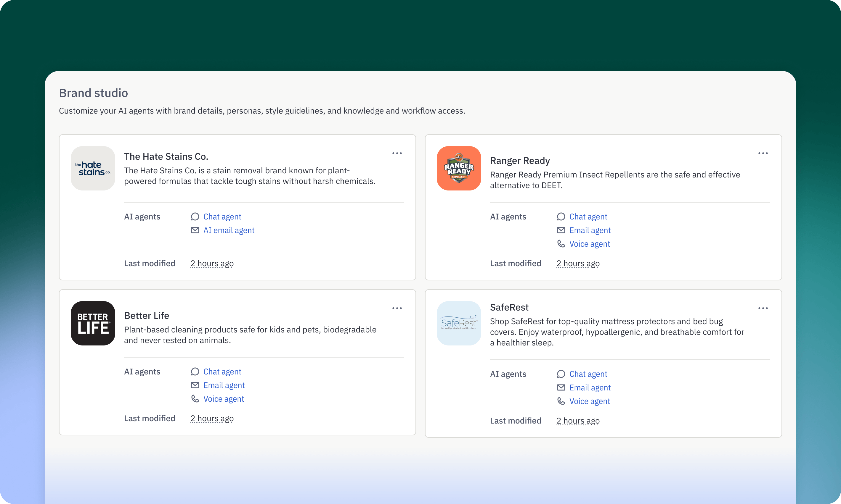This screenshot has height=504, width=841.
Task: Click chat bubble icon in Hate Stains card
Action: [x=195, y=217]
